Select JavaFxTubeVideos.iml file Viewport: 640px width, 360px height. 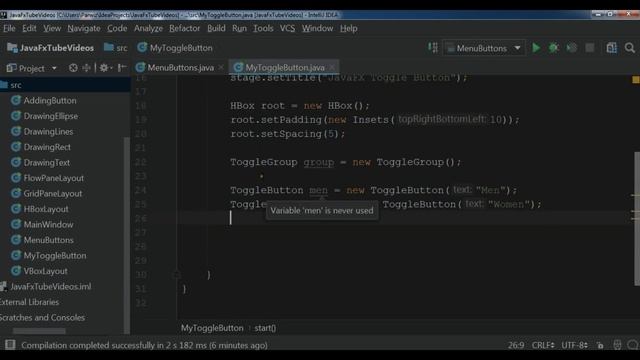[46, 287]
